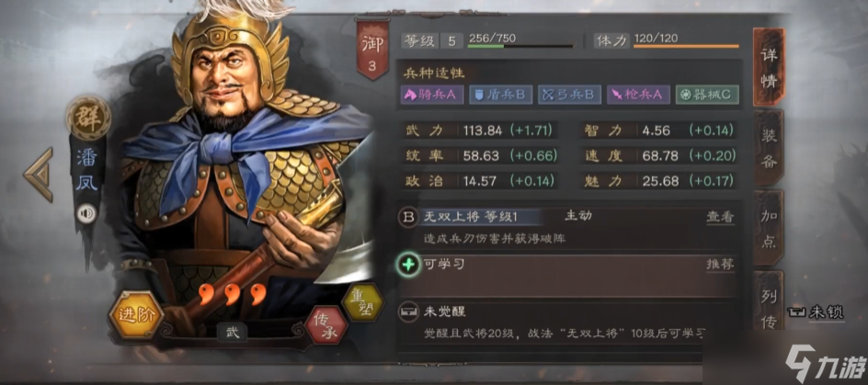Open the 列传 tab
This screenshot has height=385, width=868.
tap(769, 301)
